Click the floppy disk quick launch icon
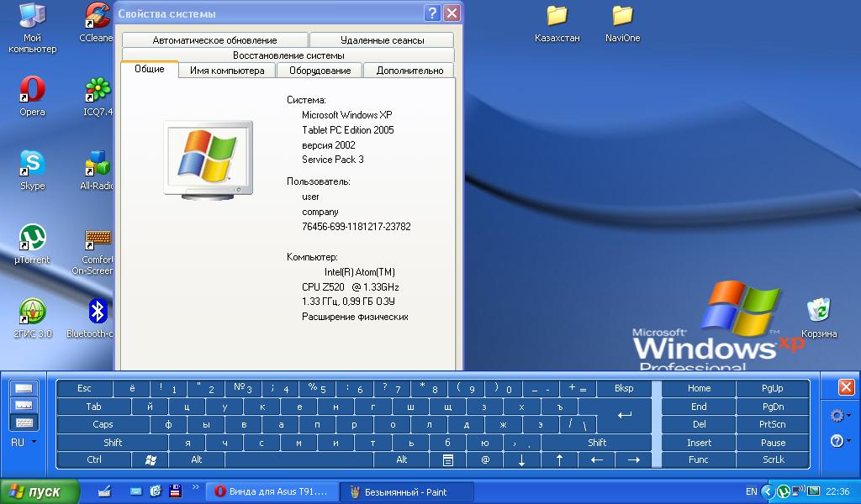Screen dimensions: 861x504 pyautogui.click(x=175, y=491)
